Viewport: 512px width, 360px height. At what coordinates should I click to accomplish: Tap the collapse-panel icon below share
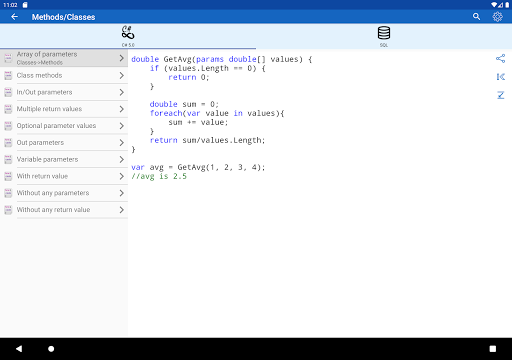click(500, 77)
